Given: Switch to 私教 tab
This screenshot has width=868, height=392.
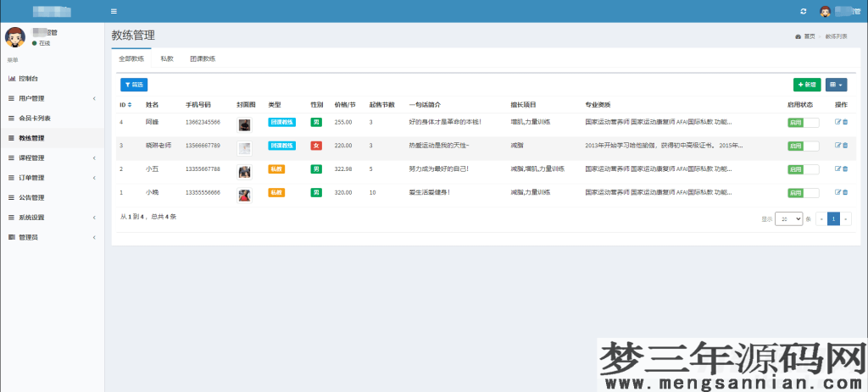Looking at the screenshot, I should click(x=167, y=58).
